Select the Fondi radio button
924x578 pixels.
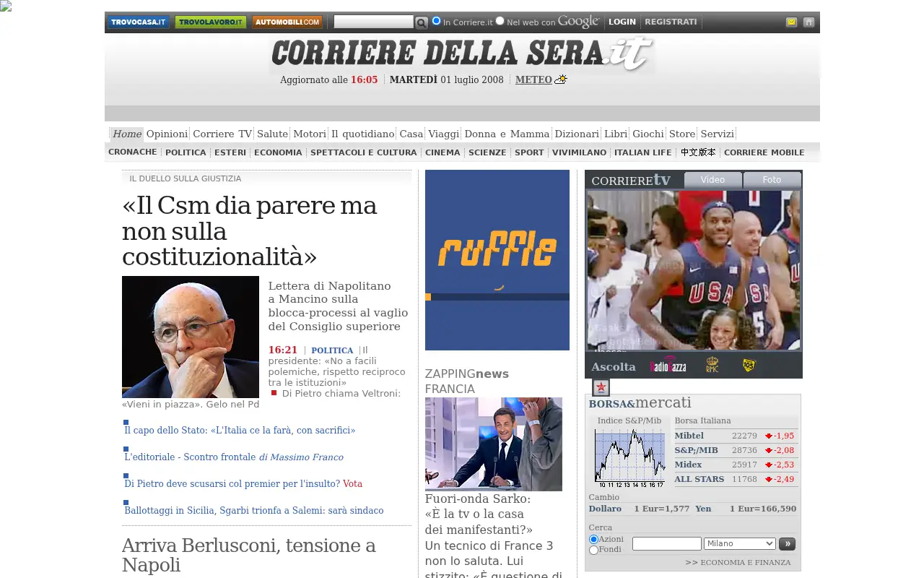click(x=594, y=550)
